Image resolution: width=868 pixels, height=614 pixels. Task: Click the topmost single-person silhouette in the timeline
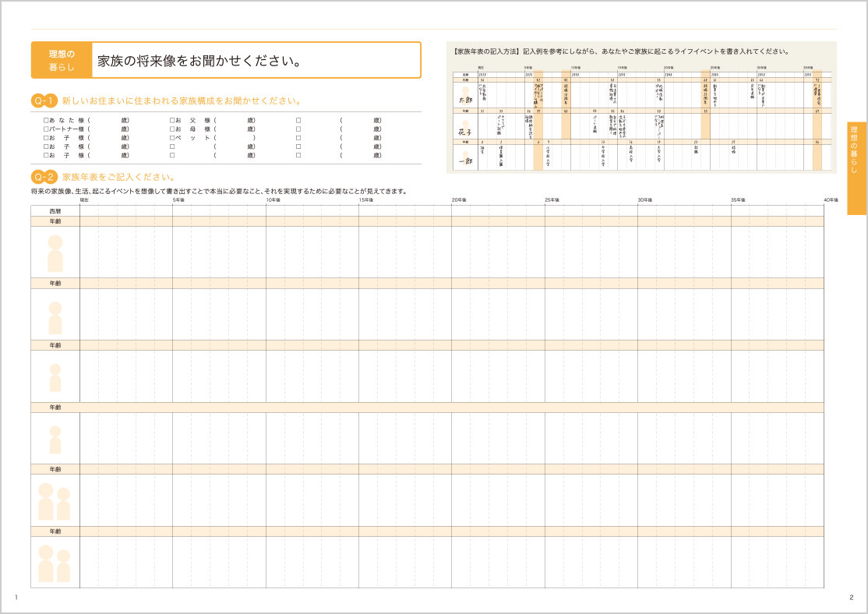pos(55,253)
